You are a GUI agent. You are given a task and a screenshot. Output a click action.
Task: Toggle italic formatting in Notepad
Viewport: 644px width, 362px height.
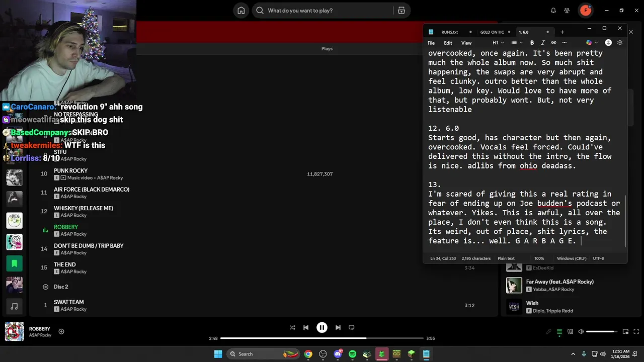pyautogui.click(x=543, y=43)
